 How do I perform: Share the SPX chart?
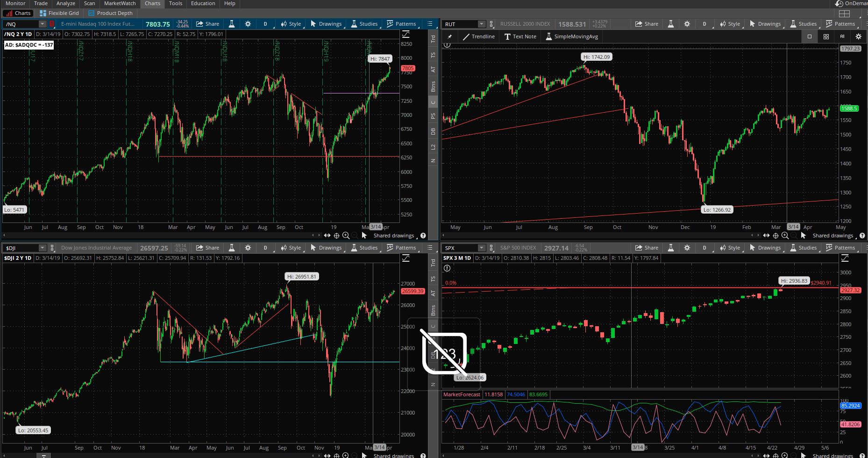point(647,248)
